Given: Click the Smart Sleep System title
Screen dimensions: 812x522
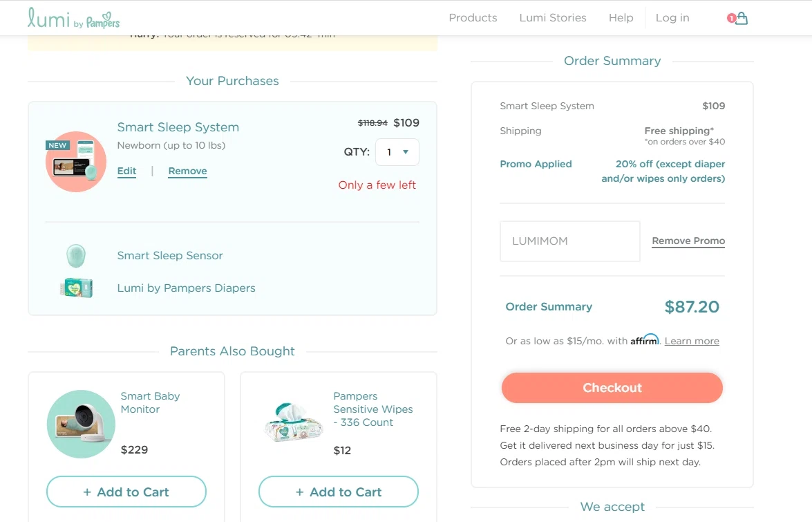Looking at the screenshot, I should (x=178, y=127).
